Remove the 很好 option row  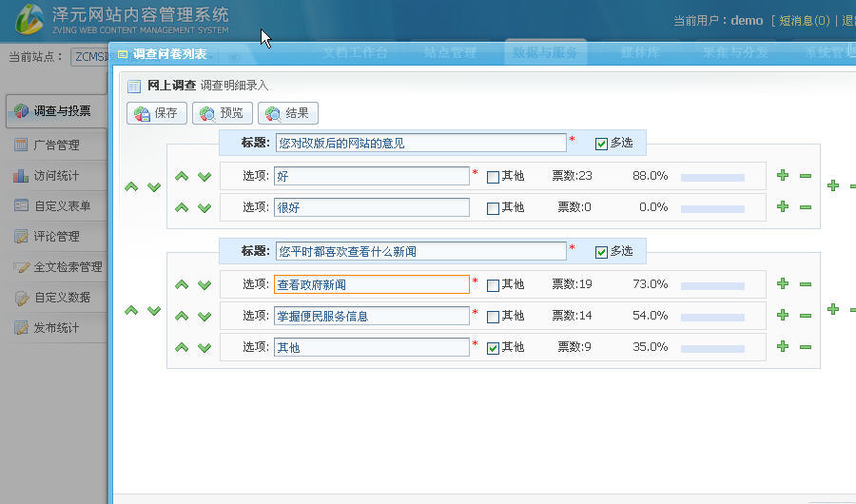point(806,207)
